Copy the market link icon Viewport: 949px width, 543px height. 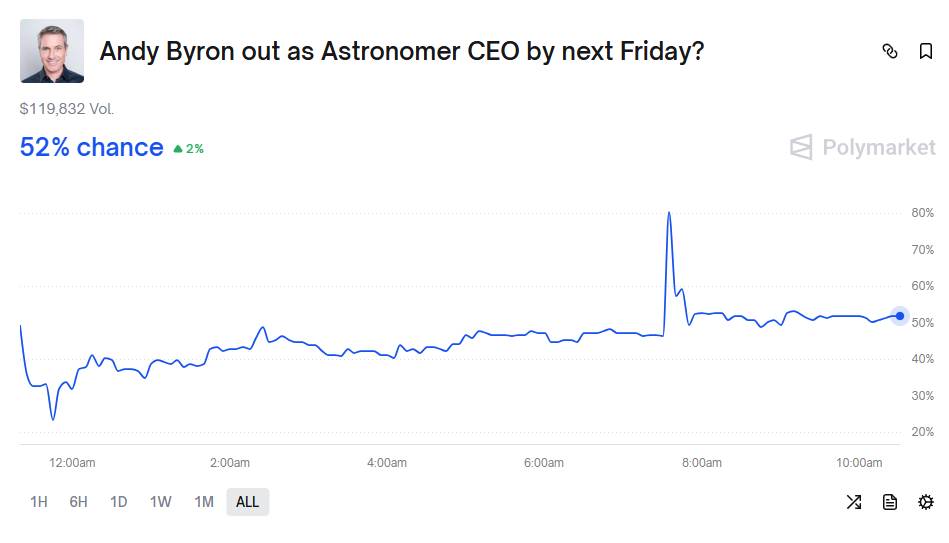coord(890,51)
